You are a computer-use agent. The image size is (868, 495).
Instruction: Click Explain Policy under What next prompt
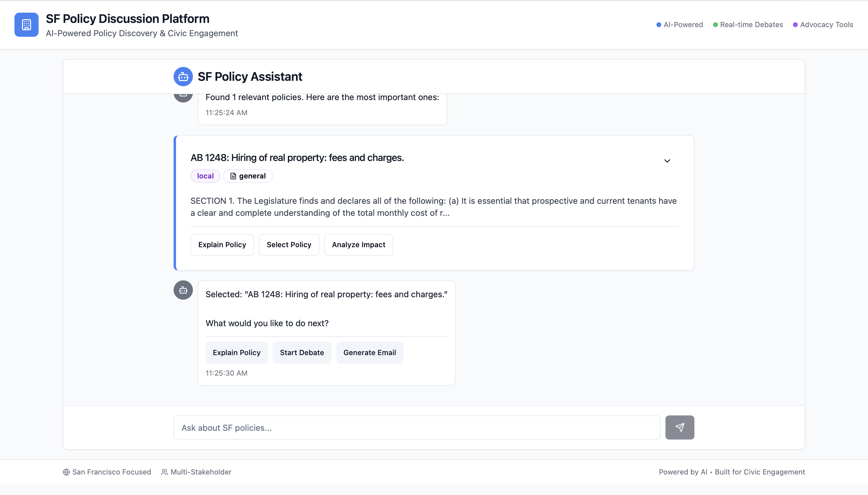(x=237, y=352)
